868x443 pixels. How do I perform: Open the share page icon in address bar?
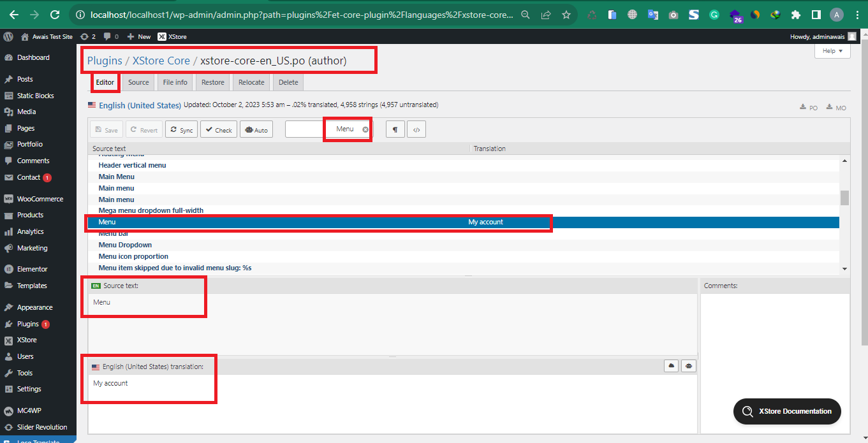[546, 15]
